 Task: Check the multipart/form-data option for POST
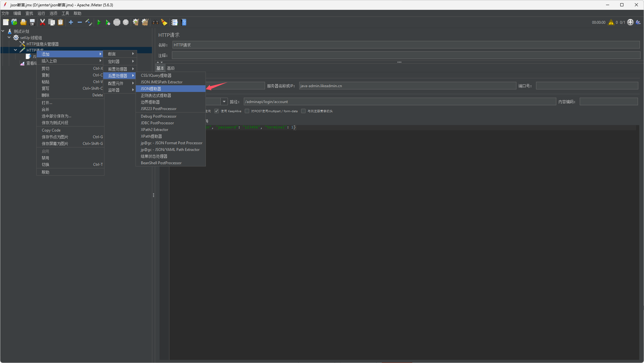[x=247, y=111]
